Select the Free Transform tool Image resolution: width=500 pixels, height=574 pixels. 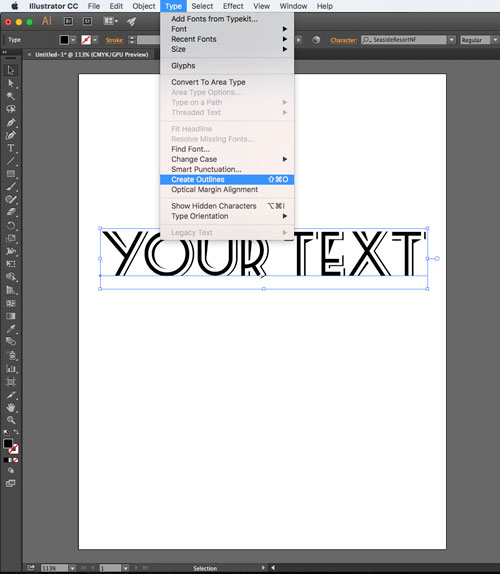pos(11,264)
